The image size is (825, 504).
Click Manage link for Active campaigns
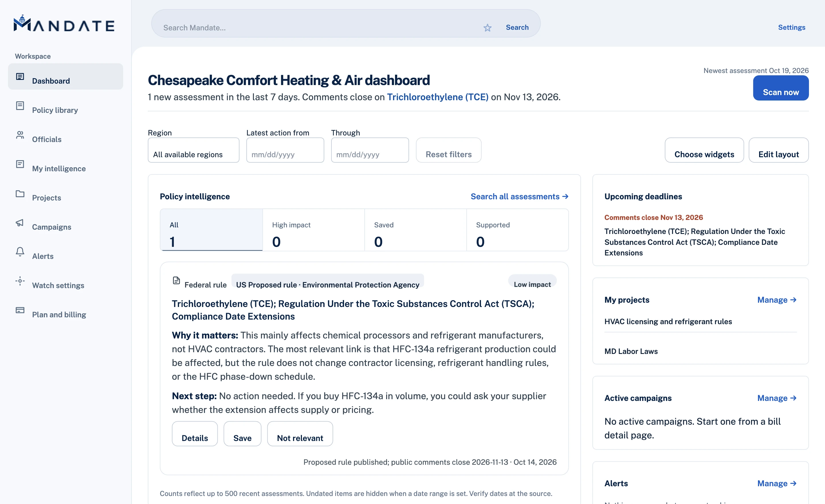[x=777, y=398]
